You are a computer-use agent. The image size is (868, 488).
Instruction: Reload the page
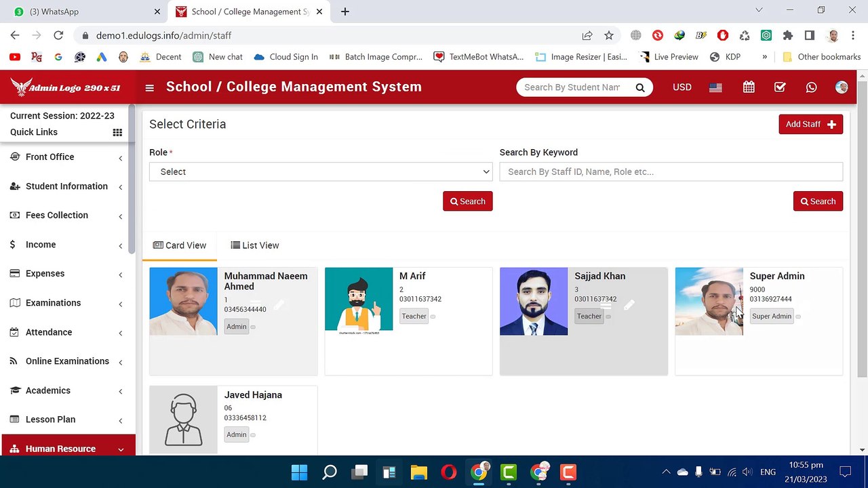pyautogui.click(x=58, y=35)
